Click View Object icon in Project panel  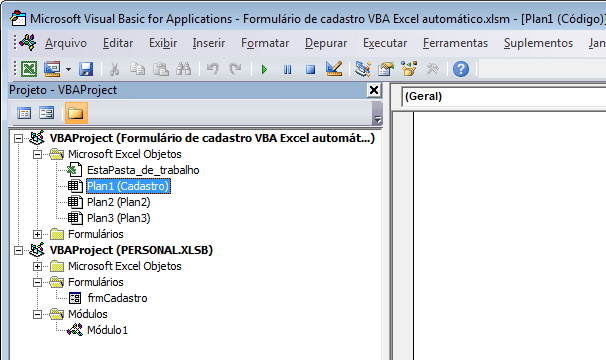tap(47, 113)
